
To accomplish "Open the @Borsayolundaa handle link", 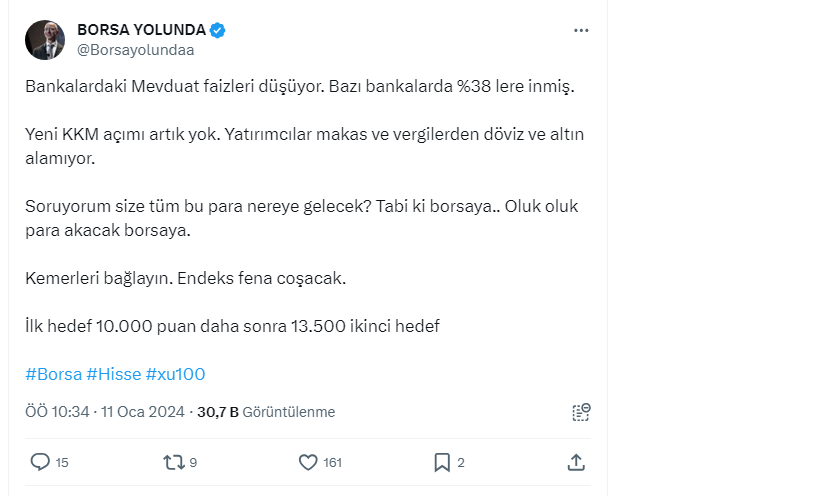I will [135, 50].
